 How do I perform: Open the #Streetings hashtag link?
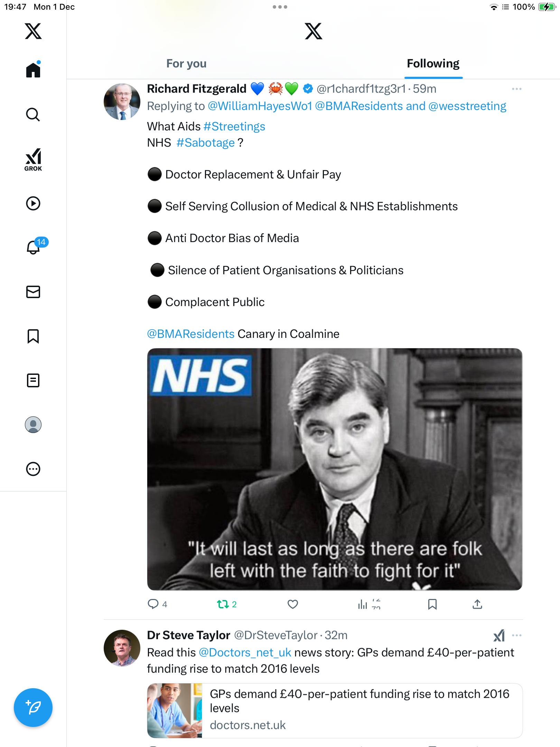pos(234,127)
